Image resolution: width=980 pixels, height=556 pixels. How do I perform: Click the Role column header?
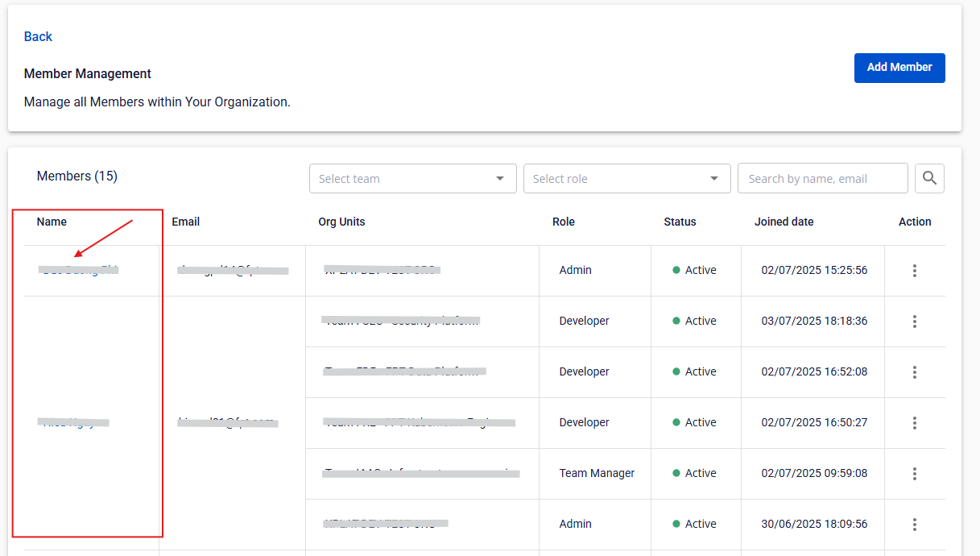point(563,222)
